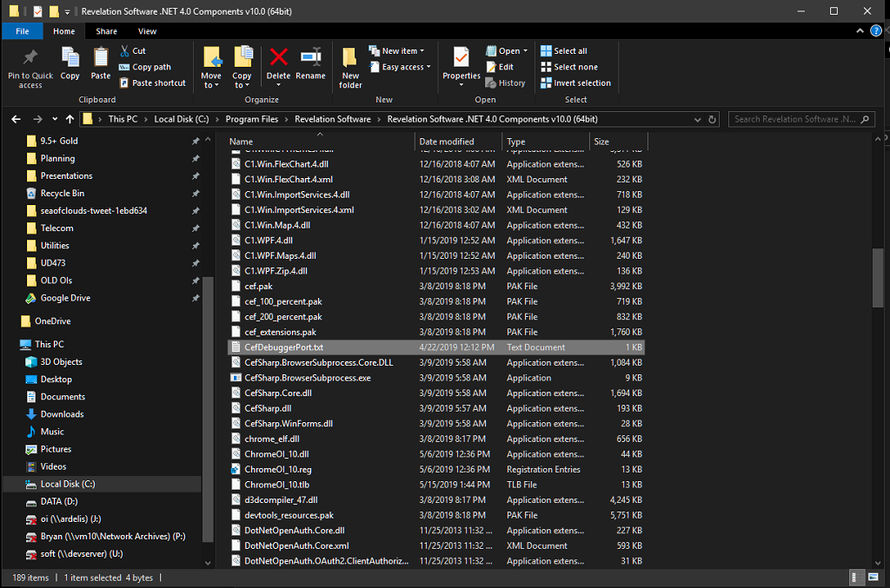Switch to the Share ribbon tab
Screen dimensions: 890x588
pos(106,31)
